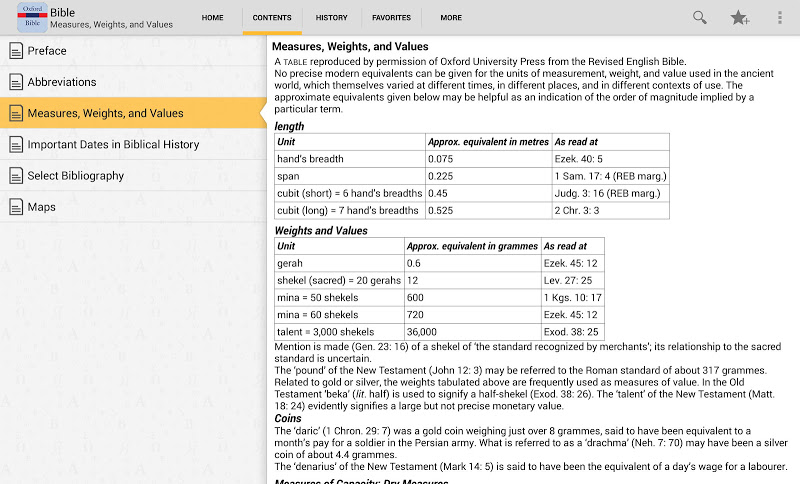Image resolution: width=800 pixels, height=484 pixels.
Task: Click the Select Bibliography document icon
Action: [x=16, y=176]
